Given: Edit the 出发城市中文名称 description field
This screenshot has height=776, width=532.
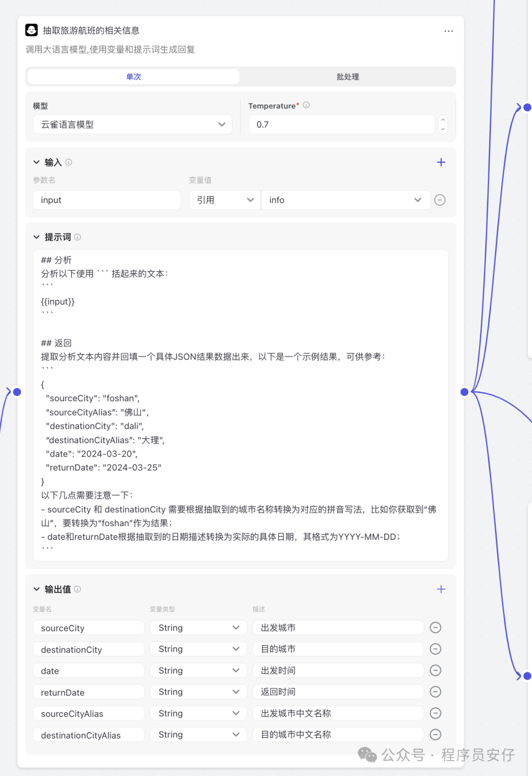Looking at the screenshot, I should [338, 713].
